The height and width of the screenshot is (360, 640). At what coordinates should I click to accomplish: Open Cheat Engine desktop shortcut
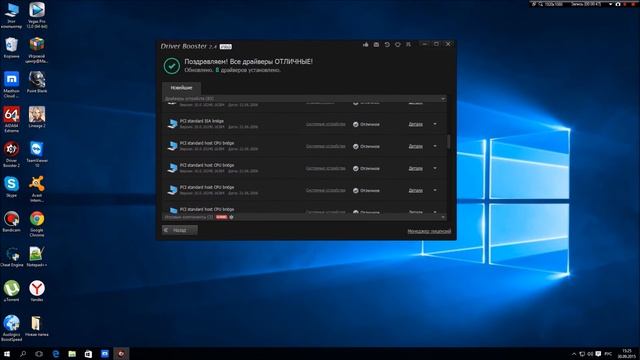click(x=11, y=257)
